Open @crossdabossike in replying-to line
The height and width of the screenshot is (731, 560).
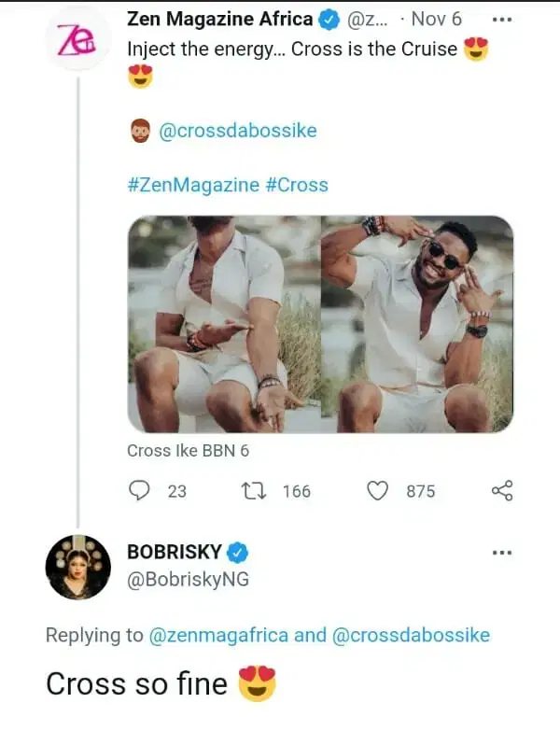tap(411, 636)
